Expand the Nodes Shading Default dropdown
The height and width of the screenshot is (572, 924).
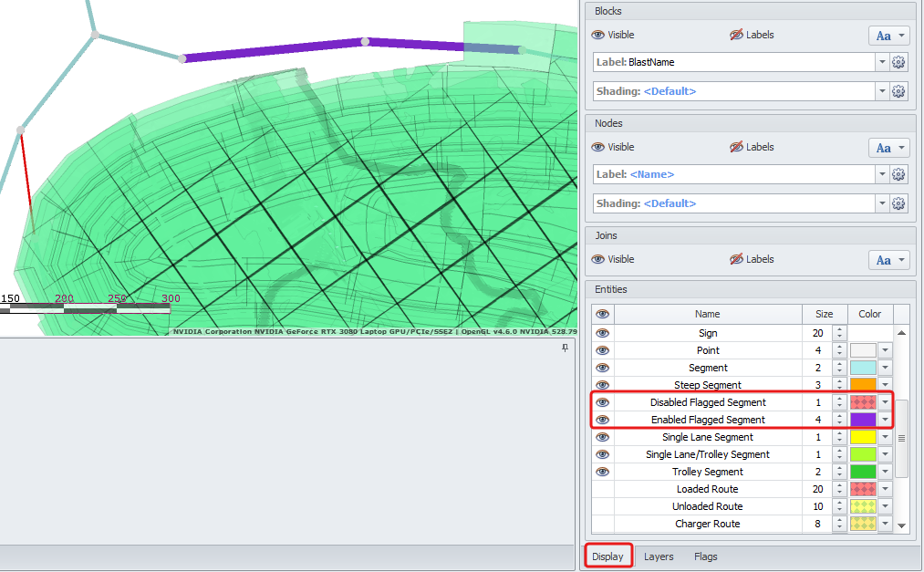882,203
